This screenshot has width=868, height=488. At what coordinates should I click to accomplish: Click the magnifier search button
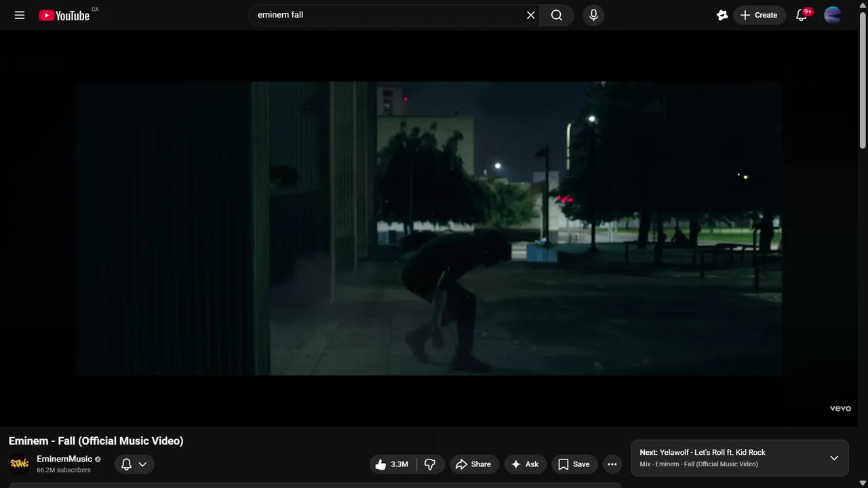(557, 15)
